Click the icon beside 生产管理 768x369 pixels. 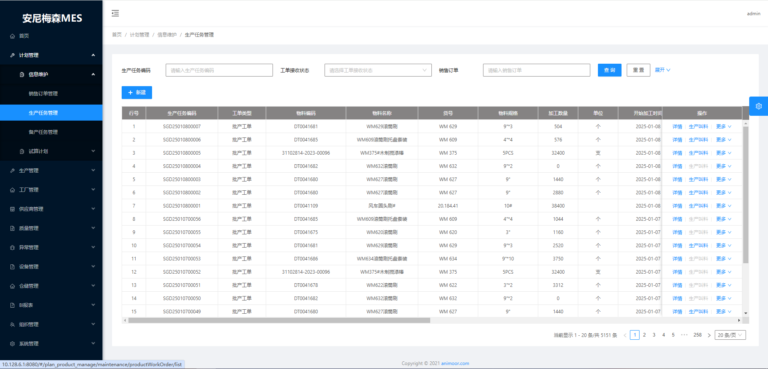[12, 171]
